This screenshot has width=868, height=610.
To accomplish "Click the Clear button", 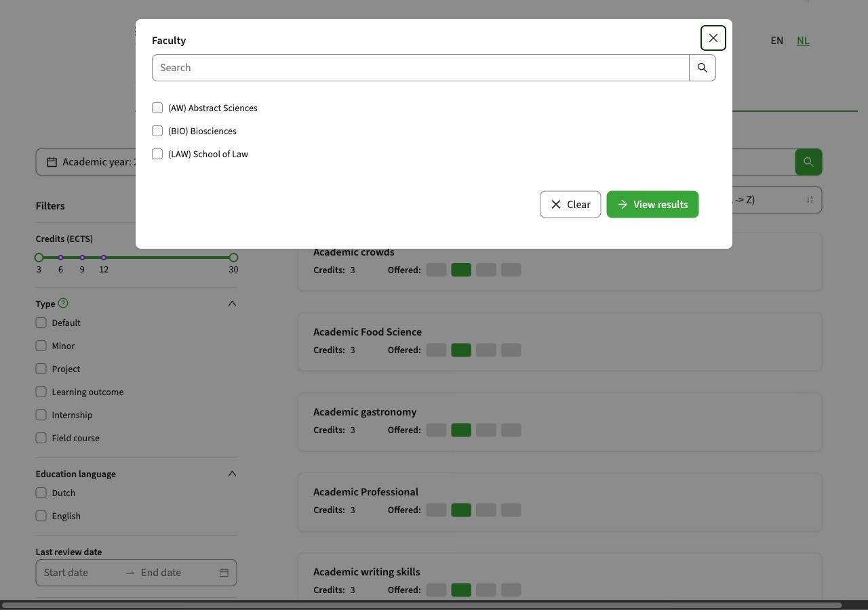I will tap(570, 205).
